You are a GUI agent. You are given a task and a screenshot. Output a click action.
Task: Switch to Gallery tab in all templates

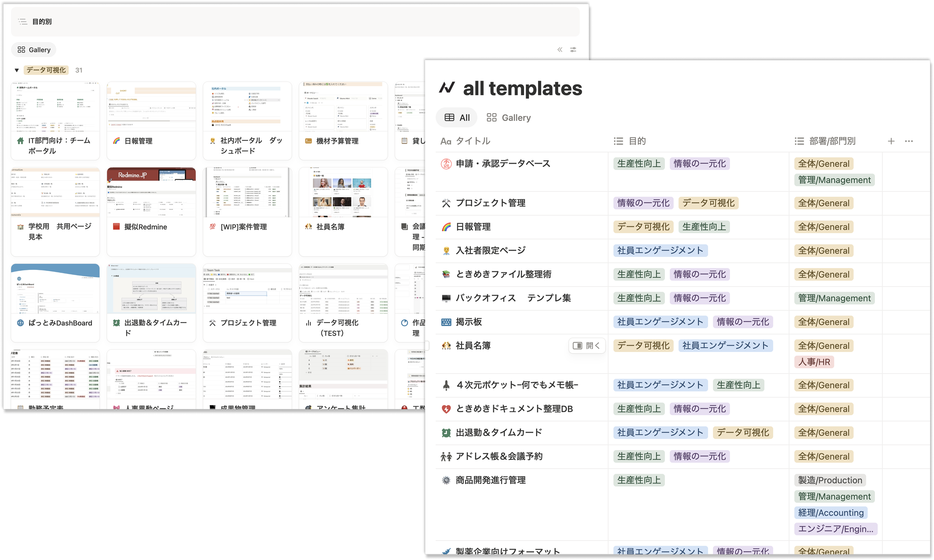pyautogui.click(x=508, y=118)
